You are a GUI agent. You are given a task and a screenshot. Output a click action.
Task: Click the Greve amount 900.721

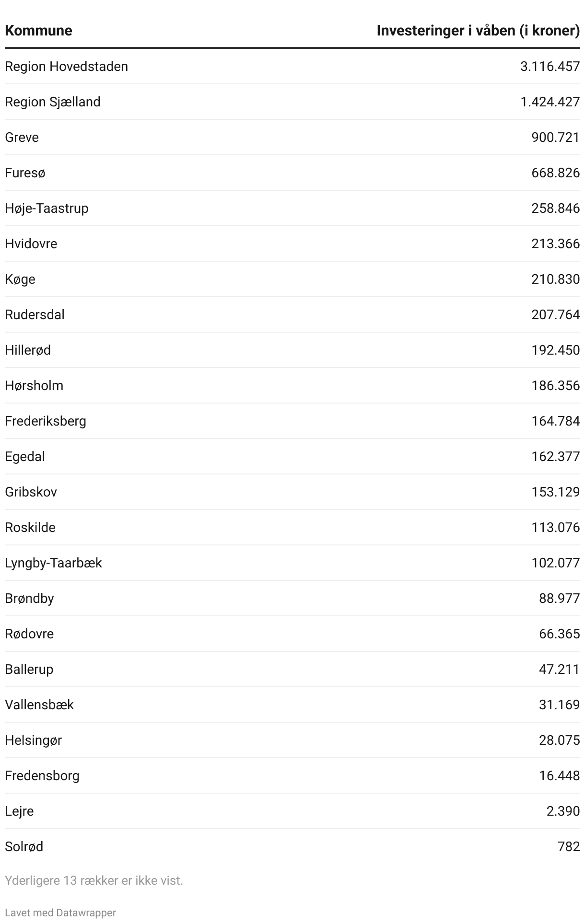(x=555, y=137)
